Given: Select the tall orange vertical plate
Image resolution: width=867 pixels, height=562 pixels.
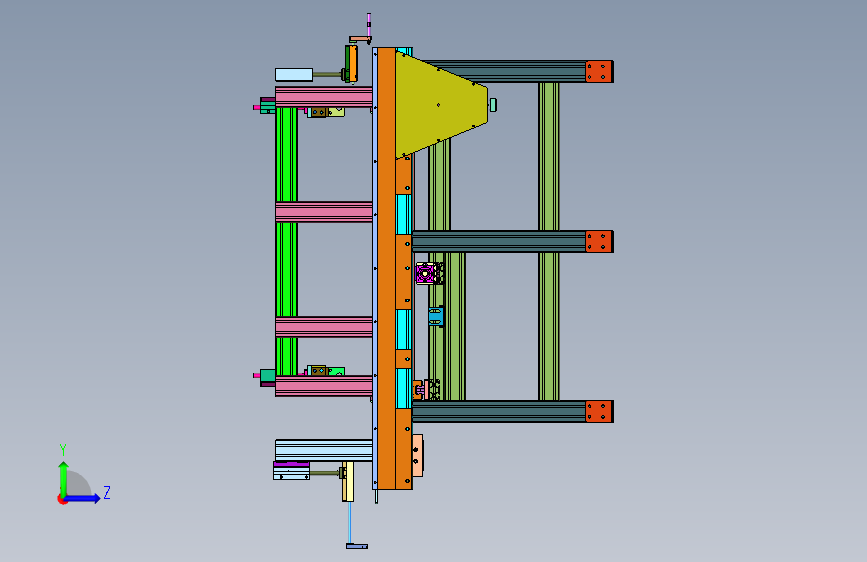Looking at the screenshot, I should coord(387,268).
